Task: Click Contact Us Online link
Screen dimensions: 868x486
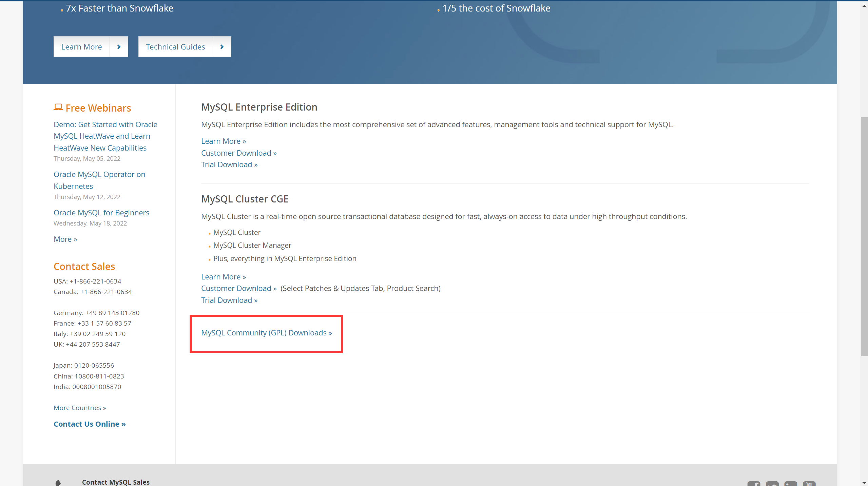Action: click(90, 424)
